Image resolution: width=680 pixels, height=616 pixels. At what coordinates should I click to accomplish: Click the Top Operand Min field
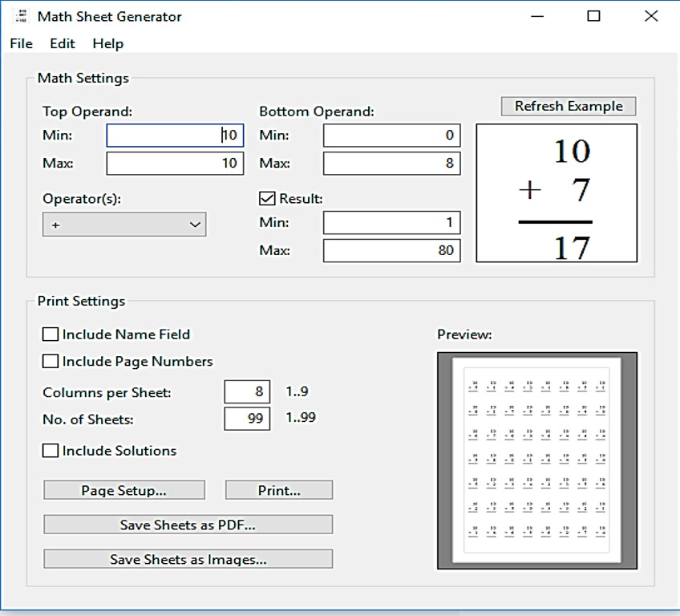(164, 136)
